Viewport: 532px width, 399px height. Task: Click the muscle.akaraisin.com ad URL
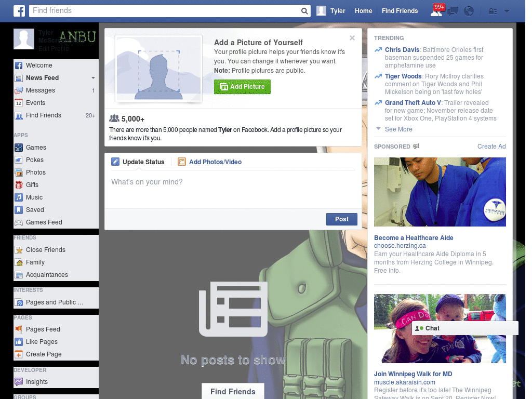point(404,382)
